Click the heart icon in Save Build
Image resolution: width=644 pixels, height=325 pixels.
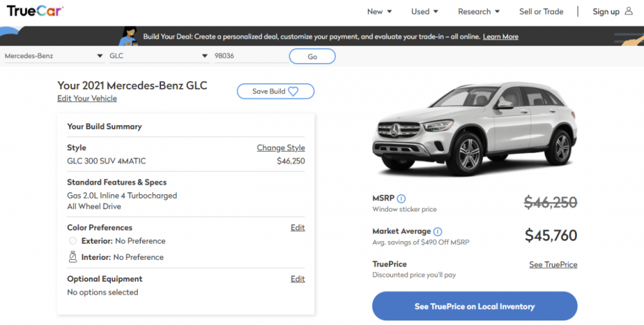(x=293, y=92)
